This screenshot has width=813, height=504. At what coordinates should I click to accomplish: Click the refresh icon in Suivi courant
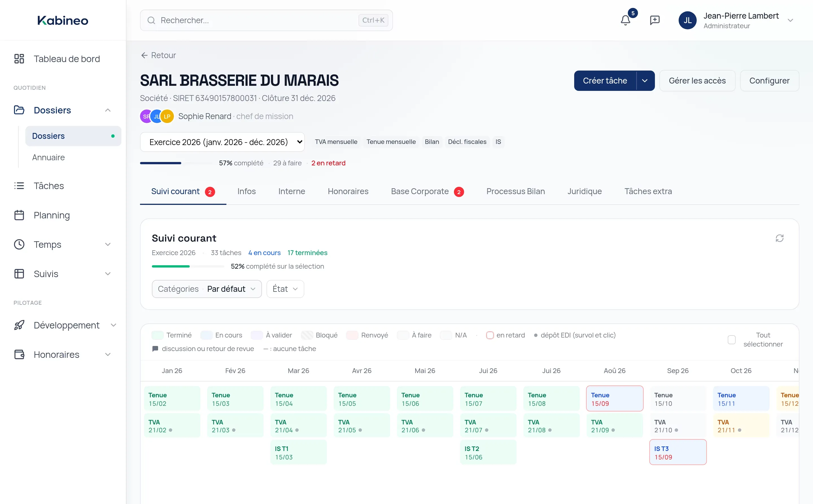(779, 238)
